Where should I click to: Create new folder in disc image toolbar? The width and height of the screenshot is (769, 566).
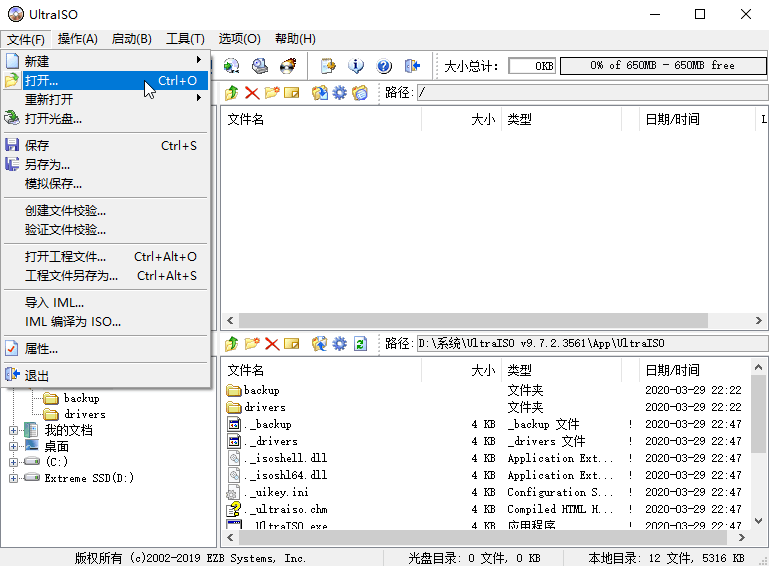pyautogui.click(x=272, y=92)
